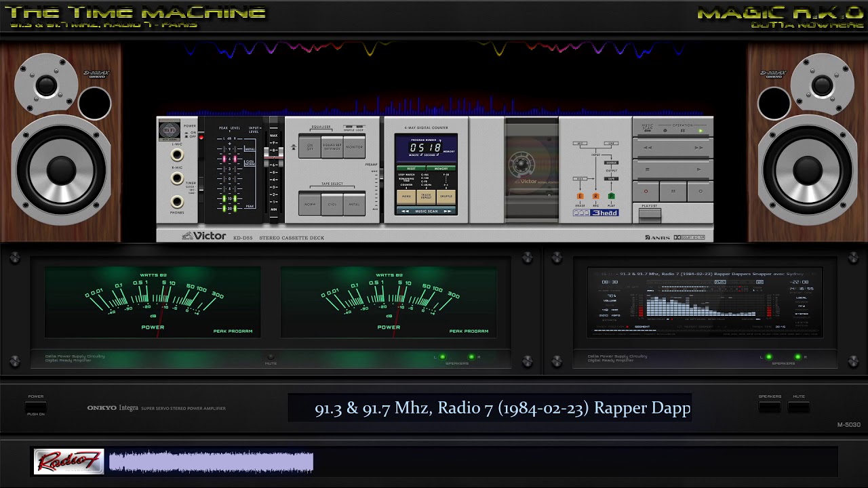Click the green P play head icon

pyautogui.click(x=612, y=197)
